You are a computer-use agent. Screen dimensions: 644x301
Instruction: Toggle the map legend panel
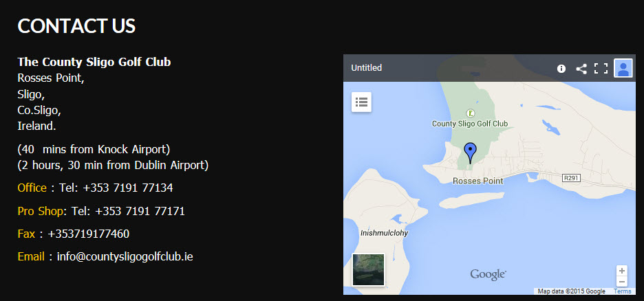tap(361, 102)
